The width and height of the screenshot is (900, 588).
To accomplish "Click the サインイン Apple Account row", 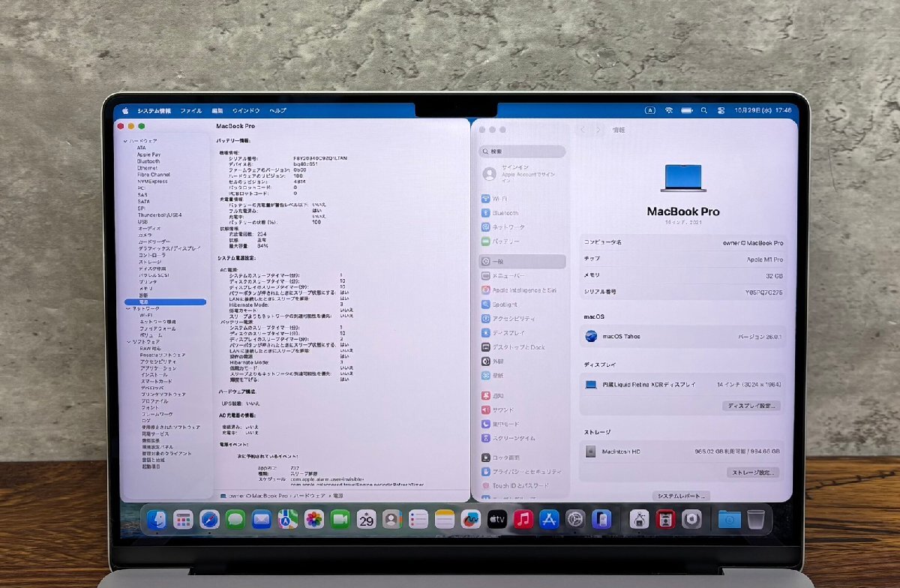I will click(523, 173).
